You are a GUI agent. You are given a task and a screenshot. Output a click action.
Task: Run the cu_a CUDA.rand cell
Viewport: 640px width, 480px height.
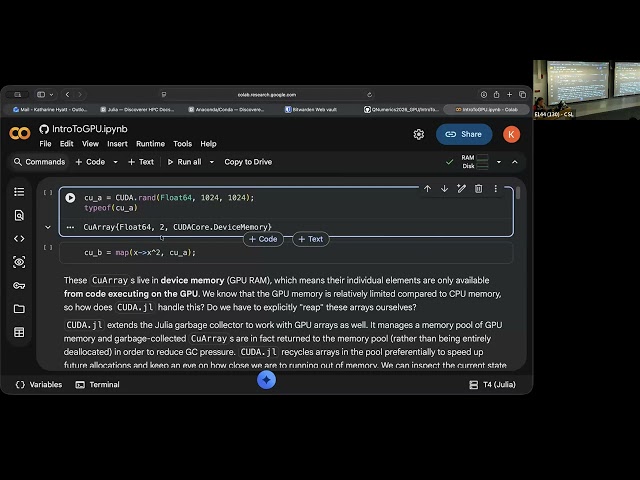[x=70, y=198]
